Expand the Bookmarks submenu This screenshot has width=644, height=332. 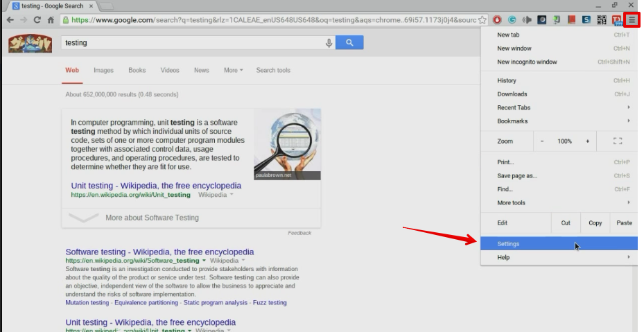[x=559, y=121]
